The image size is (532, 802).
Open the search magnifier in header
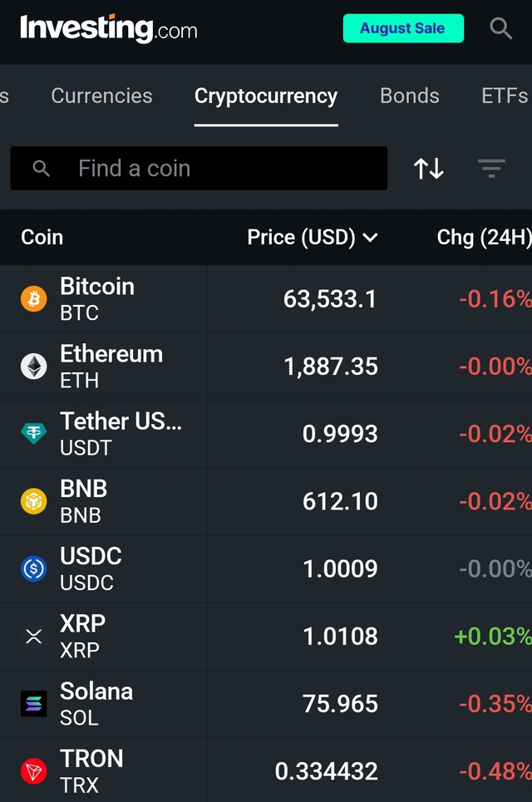[x=500, y=28]
